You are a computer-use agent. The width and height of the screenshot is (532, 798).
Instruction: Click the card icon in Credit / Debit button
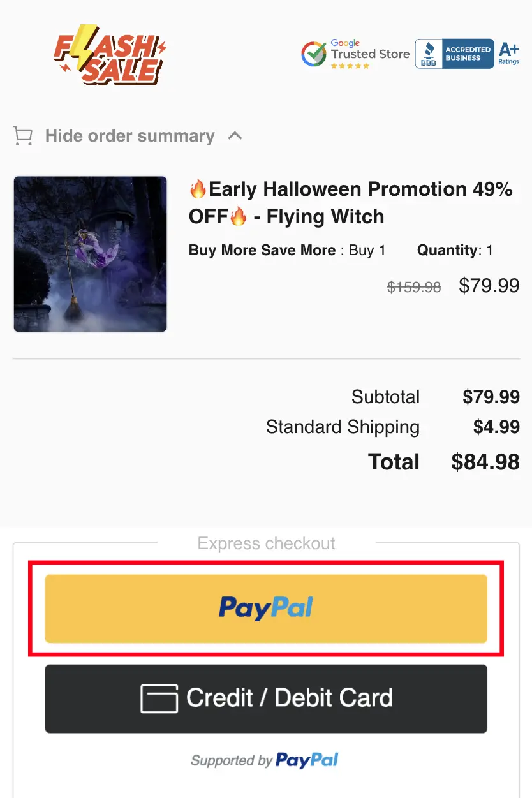click(x=159, y=698)
